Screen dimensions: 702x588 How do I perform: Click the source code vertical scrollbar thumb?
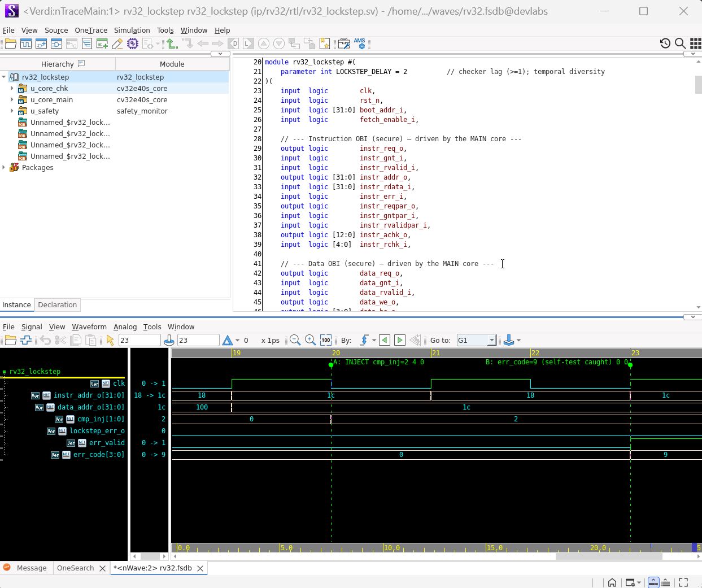pyautogui.click(x=699, y=84)
